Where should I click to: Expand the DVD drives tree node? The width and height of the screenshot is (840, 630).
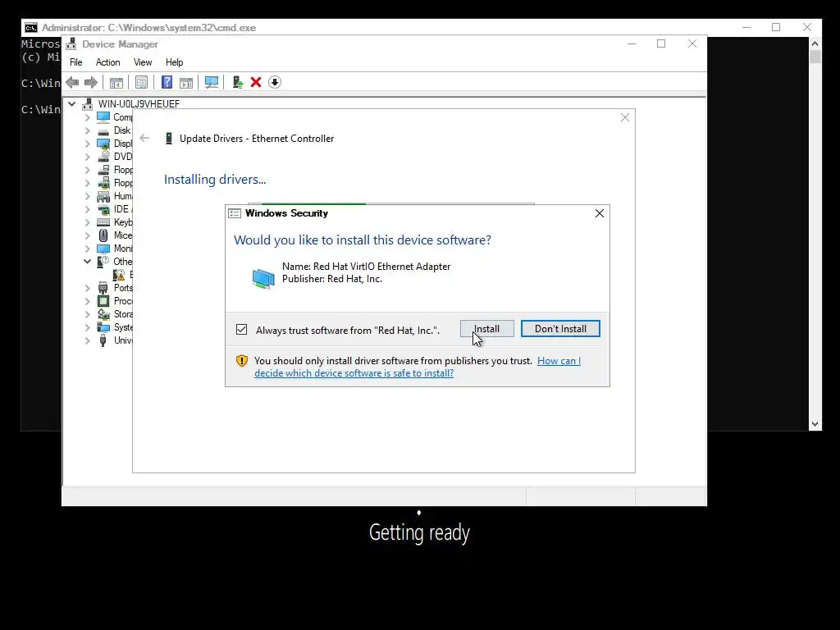[87, 157]
